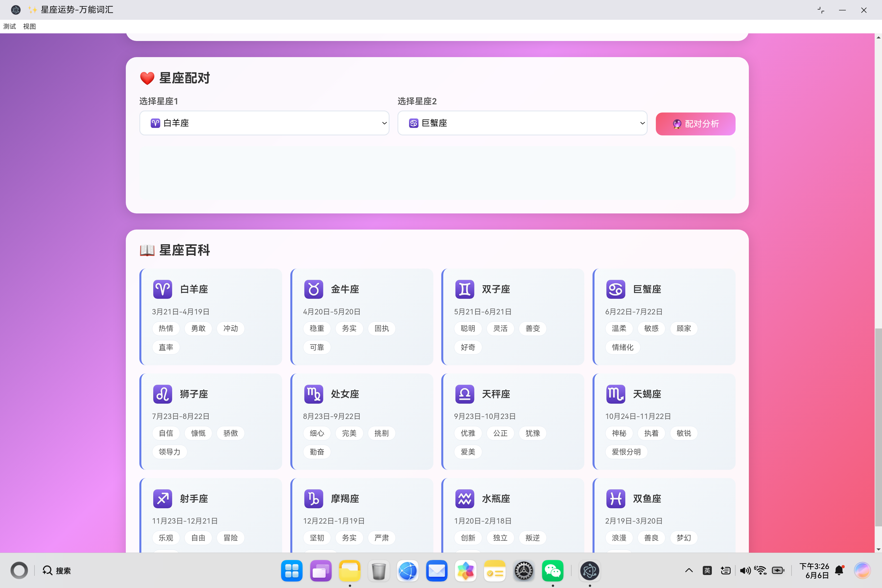The height and width of the screenshot is (588, 882).
Task: Open the colorful photos app in dock
Action: tap(465, 571)
